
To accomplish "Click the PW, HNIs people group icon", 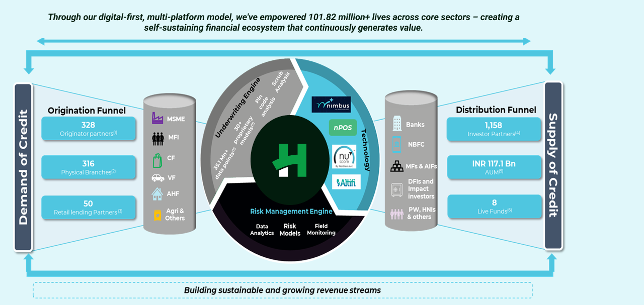I will click(x=397, y=214).
